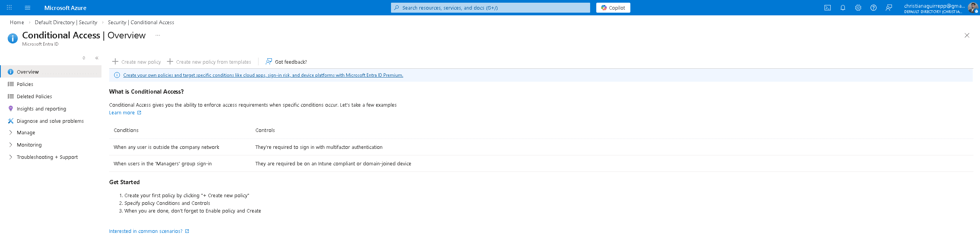Open Default Directory | Security breadcrumb
Viewport: 980px width, 244px height.
click(x=66, y=22)
